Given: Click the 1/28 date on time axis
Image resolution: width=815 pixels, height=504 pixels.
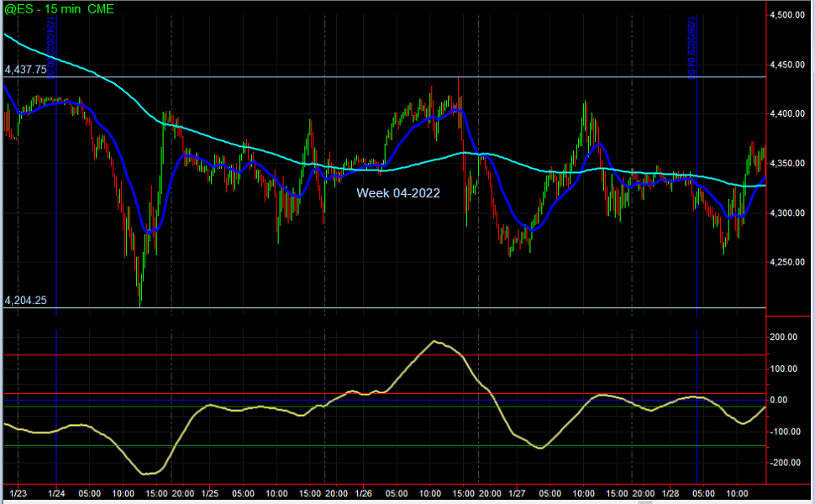Looking at the screenshot, I should tap(670, 493).
